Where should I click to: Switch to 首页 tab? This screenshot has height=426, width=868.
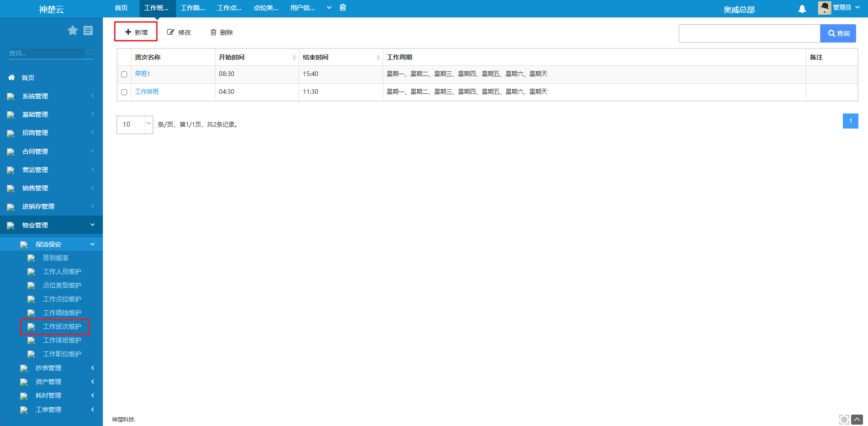click(x=121, y=8)
